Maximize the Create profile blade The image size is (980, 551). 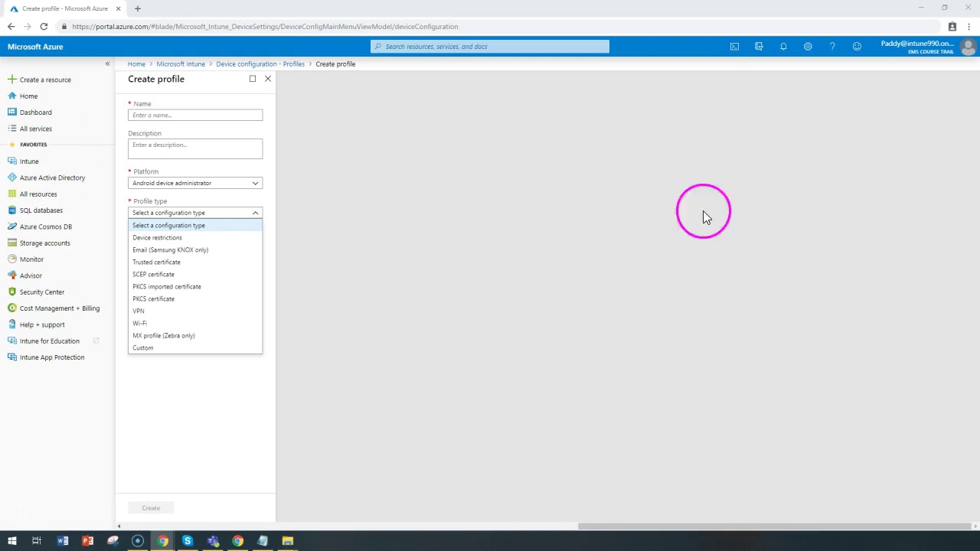253,79
